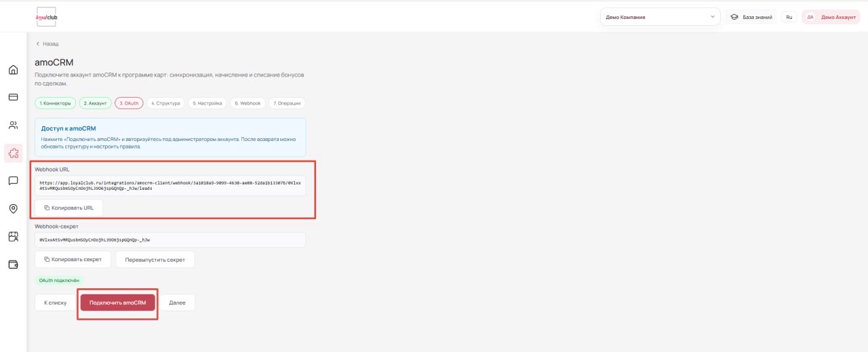Screen dimensions: 868x352
Task: Click the Webhook-секрет value field
Action: [170, 239]
